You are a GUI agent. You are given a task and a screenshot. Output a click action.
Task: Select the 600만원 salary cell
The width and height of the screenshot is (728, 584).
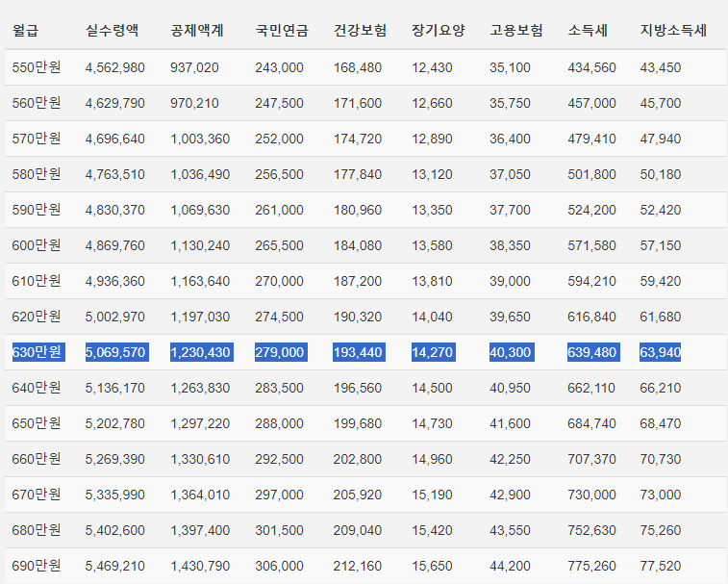pos(37,245)
